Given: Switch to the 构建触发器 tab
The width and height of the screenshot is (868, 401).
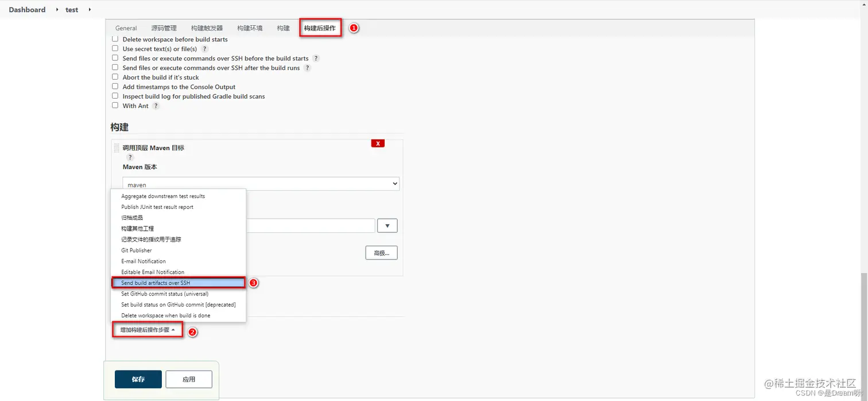Looking at the screenshot, I should [207, 28].
